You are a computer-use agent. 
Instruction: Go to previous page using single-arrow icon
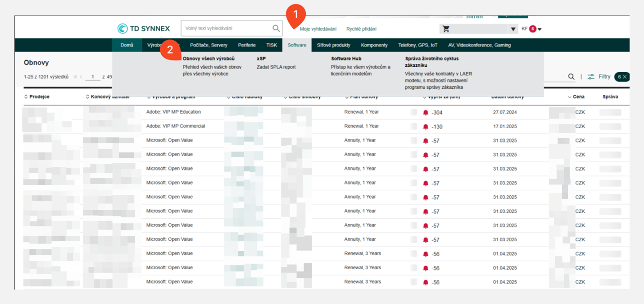coord(82,77)
